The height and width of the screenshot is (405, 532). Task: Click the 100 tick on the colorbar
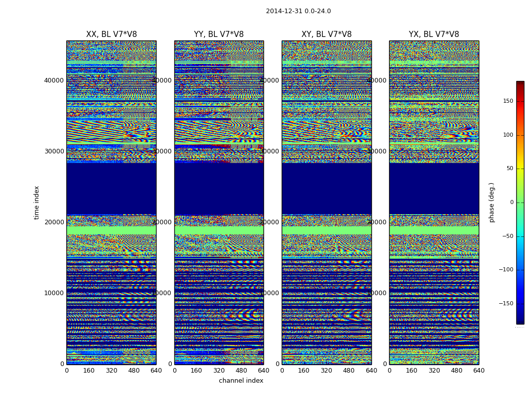pos(508,135)
